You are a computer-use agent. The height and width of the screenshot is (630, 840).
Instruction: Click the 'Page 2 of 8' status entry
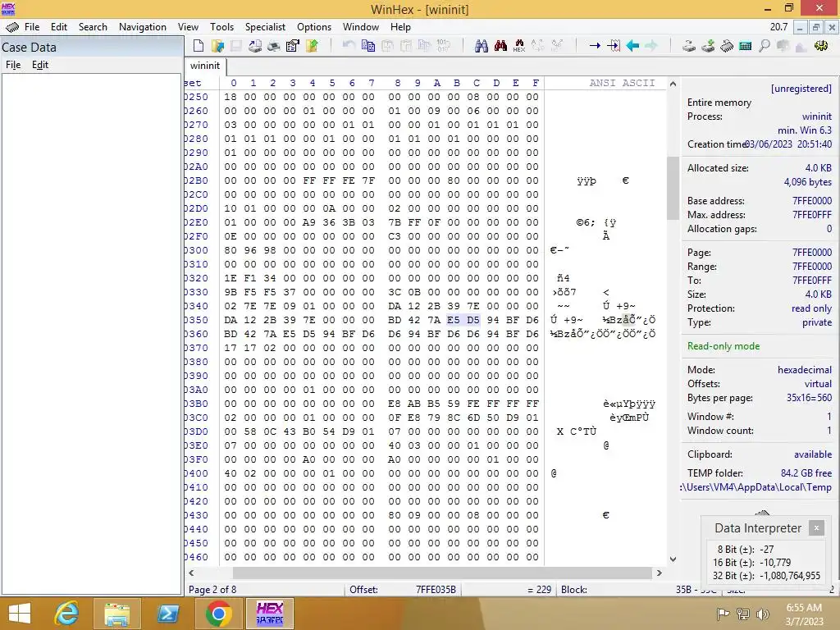212,589
